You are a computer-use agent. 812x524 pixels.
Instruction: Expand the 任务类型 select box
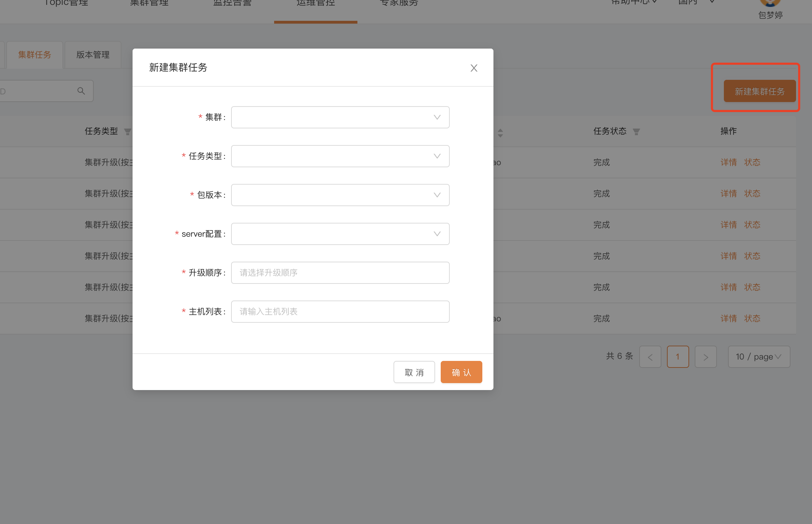click(340, 156)
